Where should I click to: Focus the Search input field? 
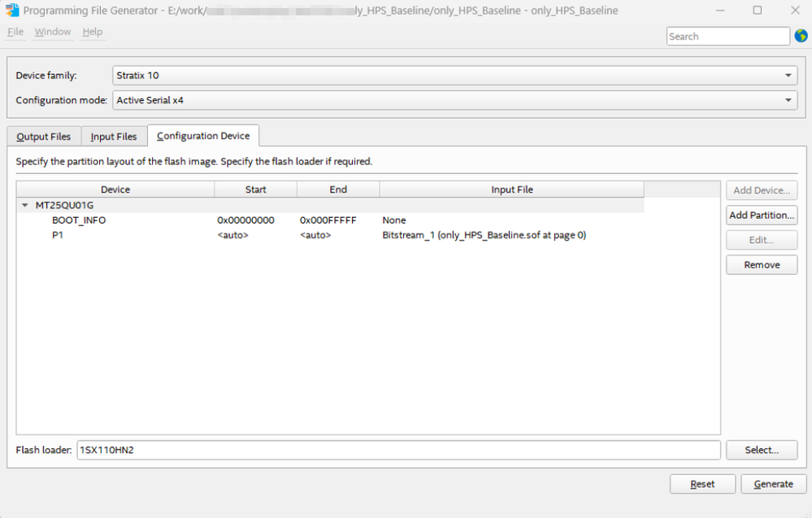(727, 37)
